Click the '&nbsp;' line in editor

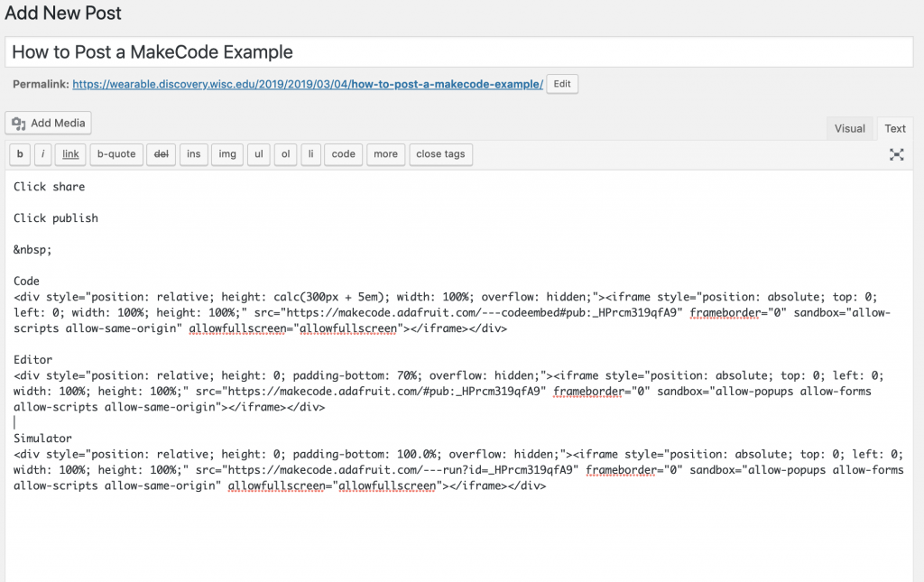click(x=32, y=250)
